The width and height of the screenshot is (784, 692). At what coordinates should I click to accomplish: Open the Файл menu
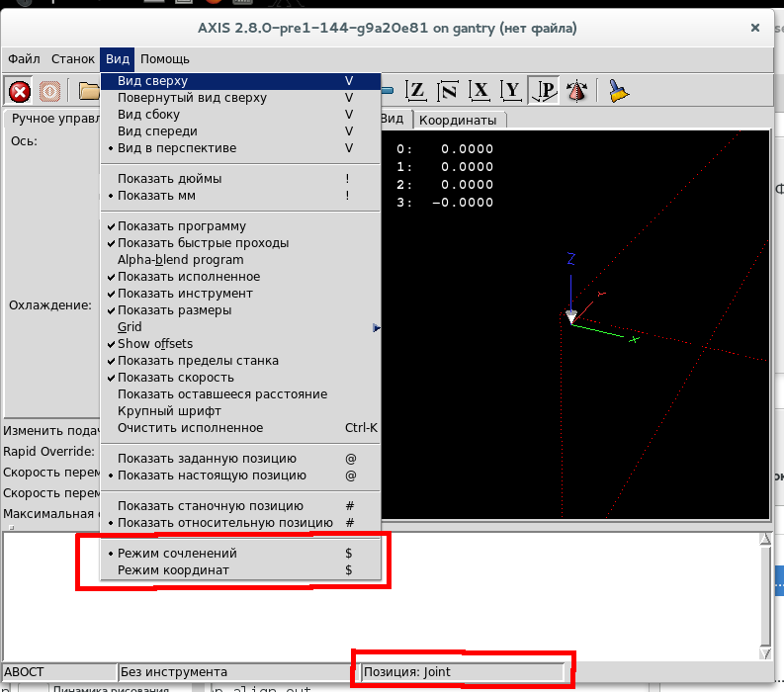click(24, 59)
